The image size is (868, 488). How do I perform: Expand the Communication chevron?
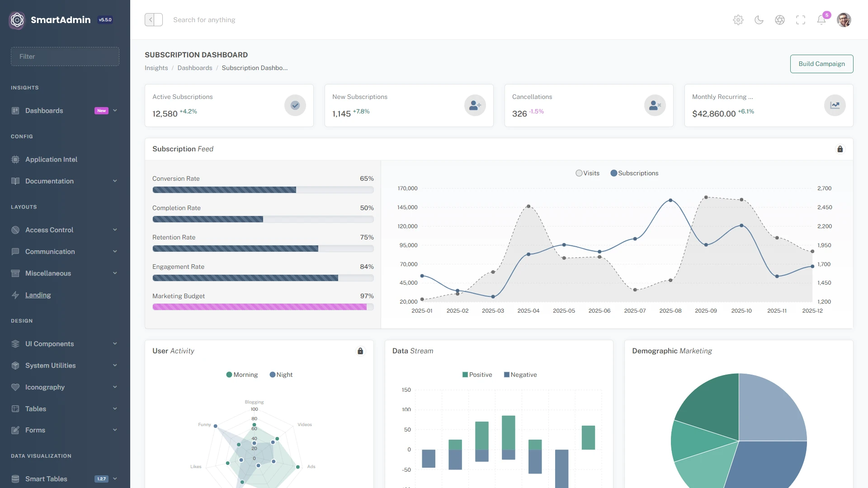(x=115, y=252)
